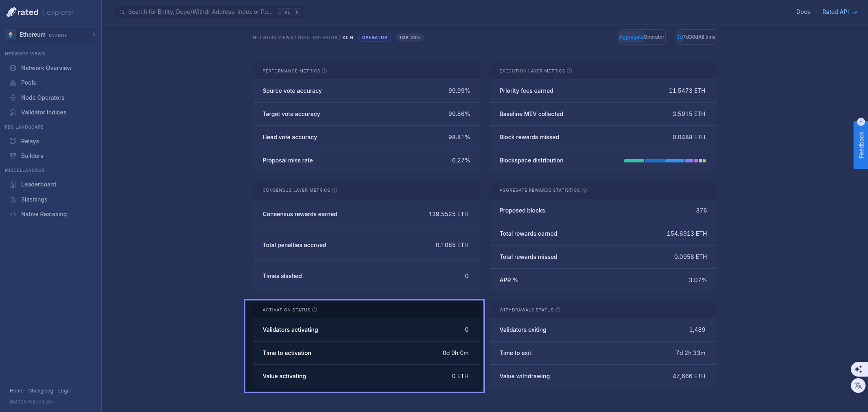Open the Leaderboard menu item
The width and height of the screenshot is (868, 412).
pos(39,184)
